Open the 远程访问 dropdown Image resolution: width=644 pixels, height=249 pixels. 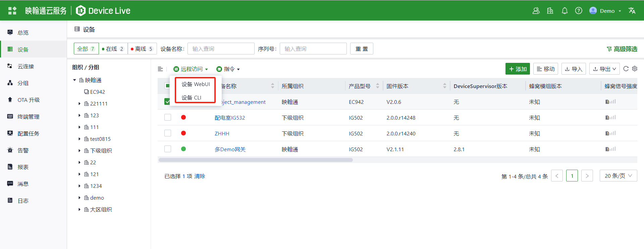pyautogui.click(x=191, y=69)
